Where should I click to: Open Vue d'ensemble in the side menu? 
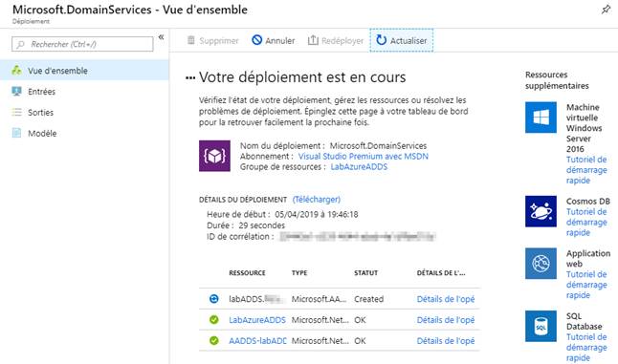click(84, 71)
